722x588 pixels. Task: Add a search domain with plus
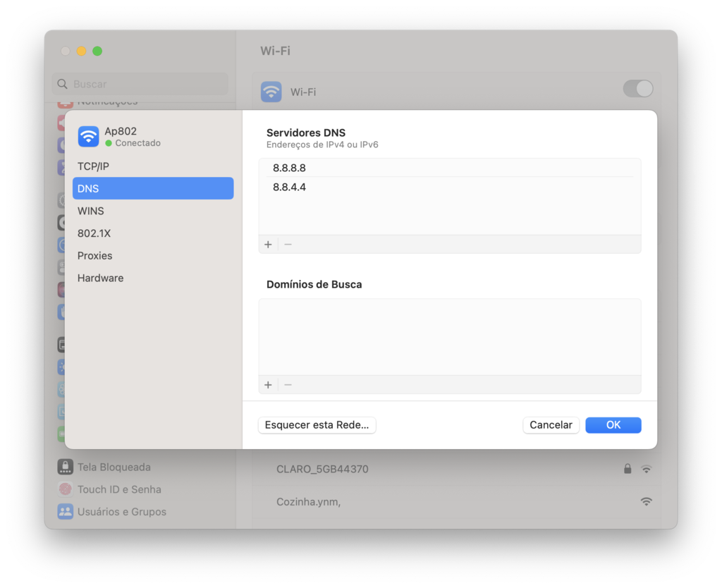pyautogui.click(x=268, y=385)
